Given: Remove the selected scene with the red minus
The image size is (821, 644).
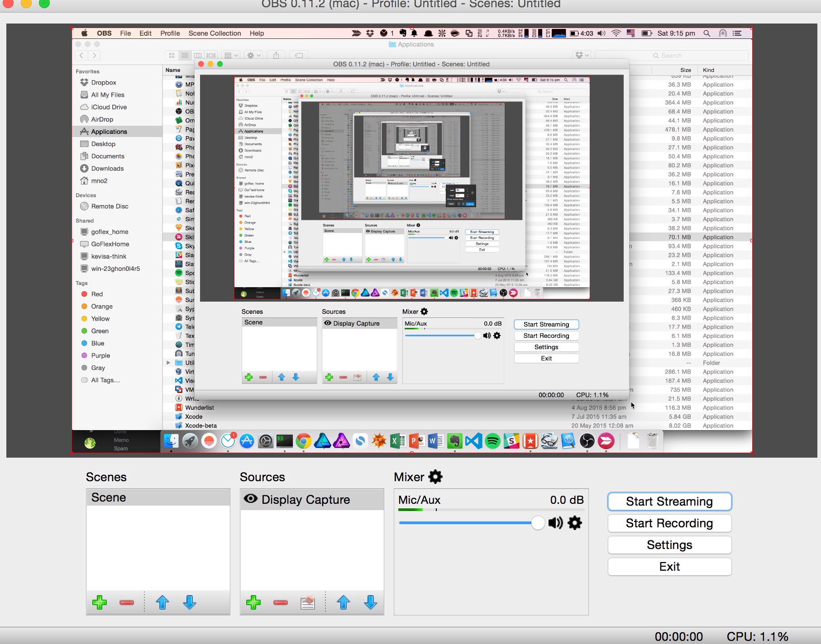Looking at the screenshot, I should point(127,602).
